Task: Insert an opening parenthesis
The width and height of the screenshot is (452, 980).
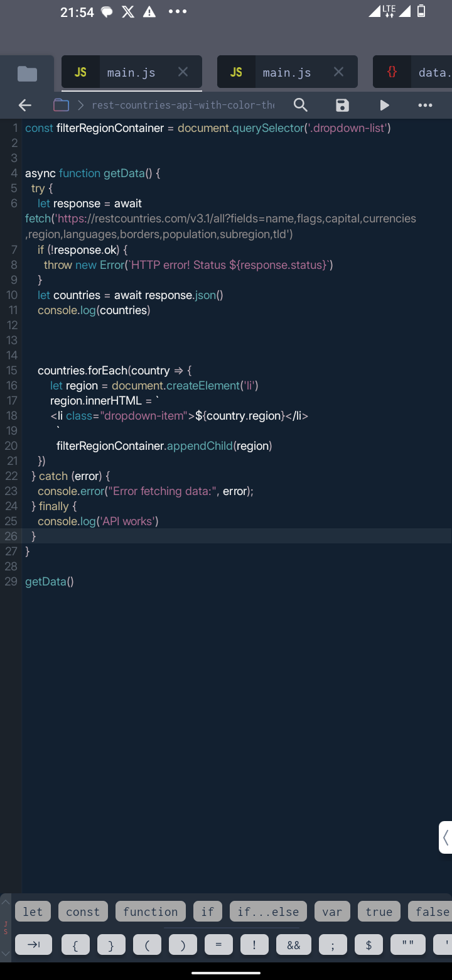Action: (x=148, y=945)
